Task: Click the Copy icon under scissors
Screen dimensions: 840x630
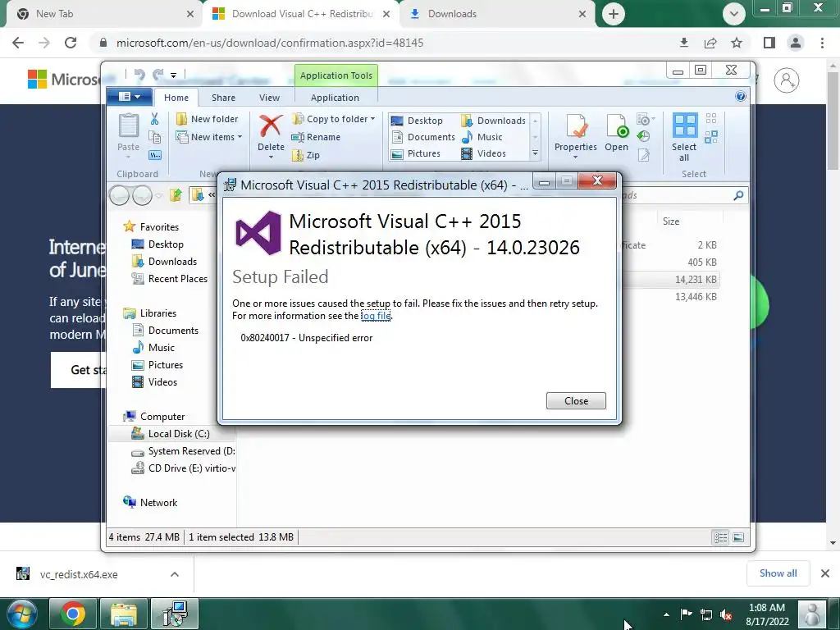Action: (155, 137)
